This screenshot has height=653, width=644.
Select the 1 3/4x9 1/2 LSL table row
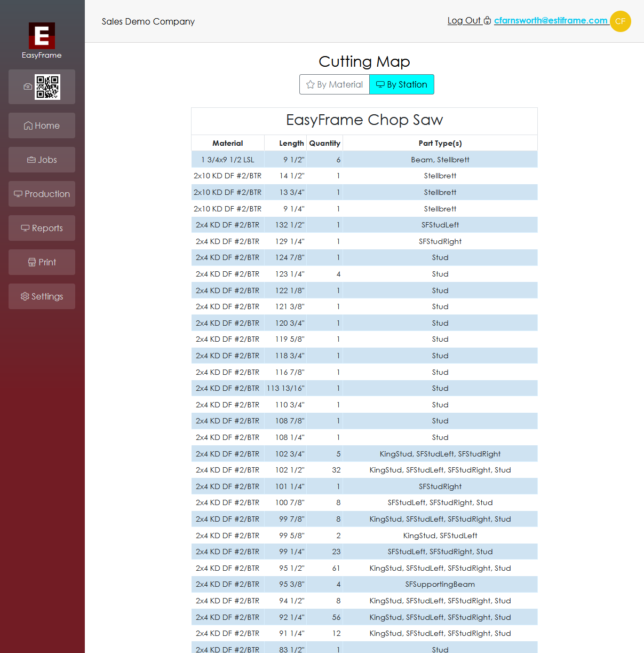click(364, 159)
